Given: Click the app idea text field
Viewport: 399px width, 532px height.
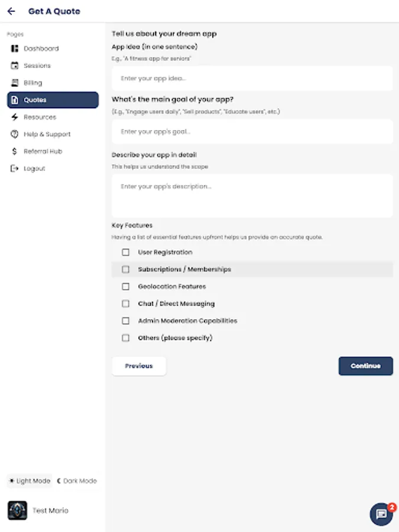Looking at the screenshot, I should tap(252, 77).
